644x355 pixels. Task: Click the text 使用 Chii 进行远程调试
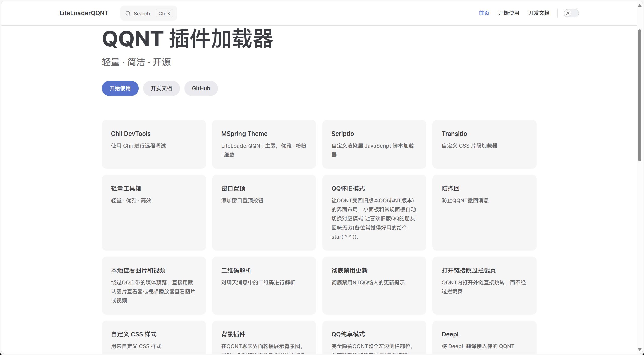(138, 146)
